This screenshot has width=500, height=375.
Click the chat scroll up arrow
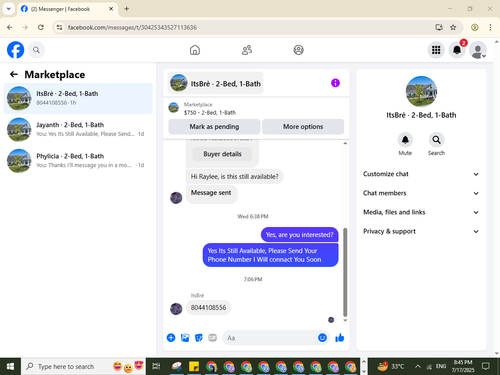(345, 143)
